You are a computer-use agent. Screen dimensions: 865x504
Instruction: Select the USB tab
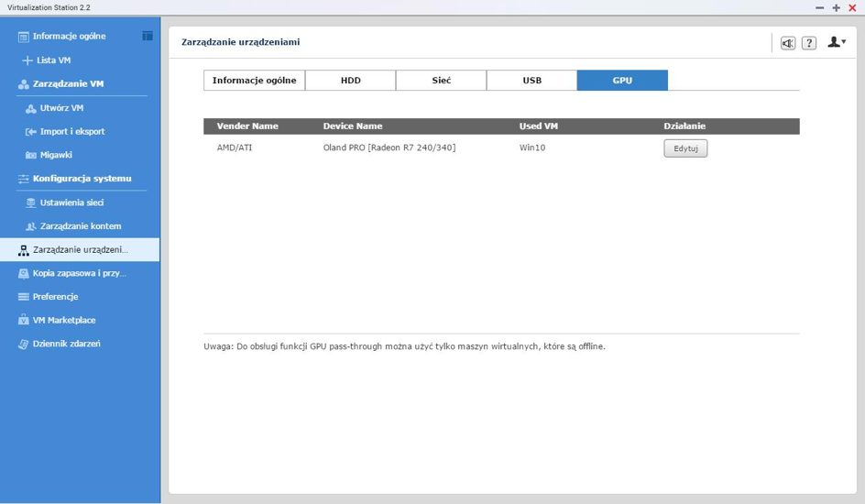click(x=531, y=81)
